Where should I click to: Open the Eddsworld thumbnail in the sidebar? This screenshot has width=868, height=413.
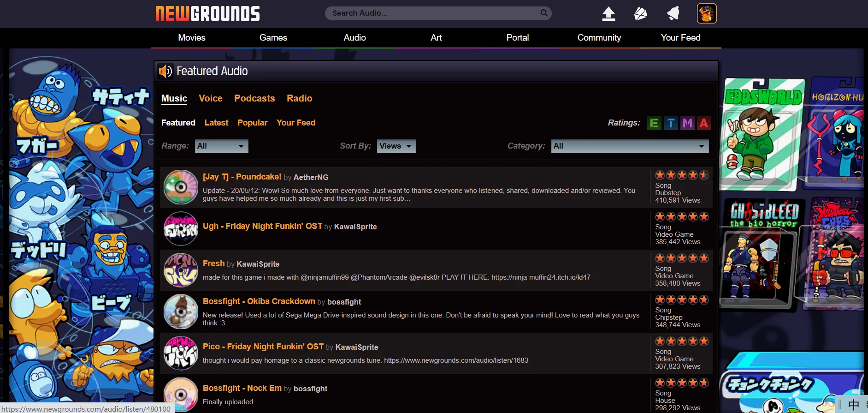(x=762, y=134)
